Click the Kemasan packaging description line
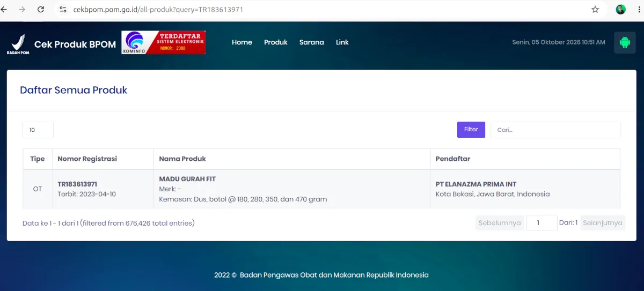This screenshot has height=291, width=644. pyautogui.click(x=243, y=199)
